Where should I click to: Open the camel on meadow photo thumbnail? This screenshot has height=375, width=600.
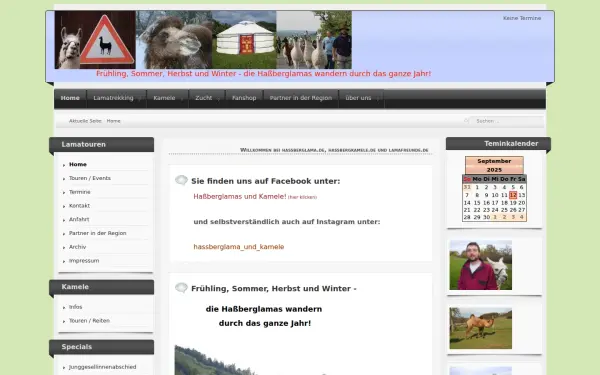click(x=481, y=328)
